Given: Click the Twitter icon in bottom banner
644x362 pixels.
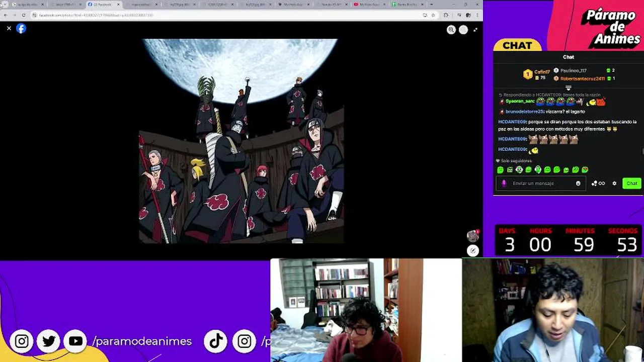Looking at the screenshot, I should click(x=49, y=341).
